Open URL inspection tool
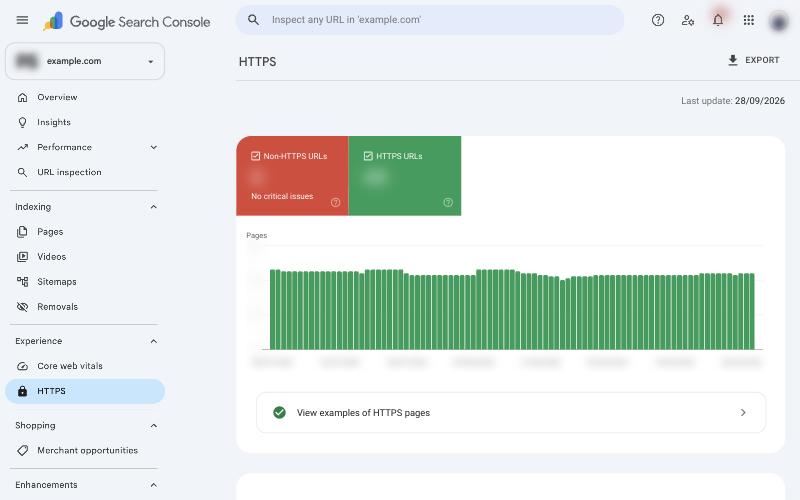The width and height of the screenshot is (800, 500). tap(85, 172)
